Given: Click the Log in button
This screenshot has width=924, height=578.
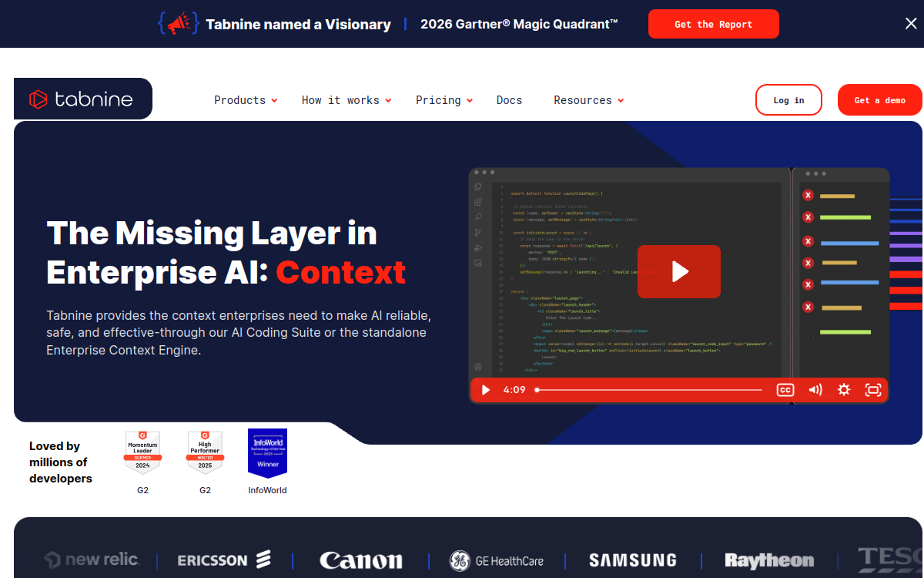Looking at the screenshot, I should [788, 100].
